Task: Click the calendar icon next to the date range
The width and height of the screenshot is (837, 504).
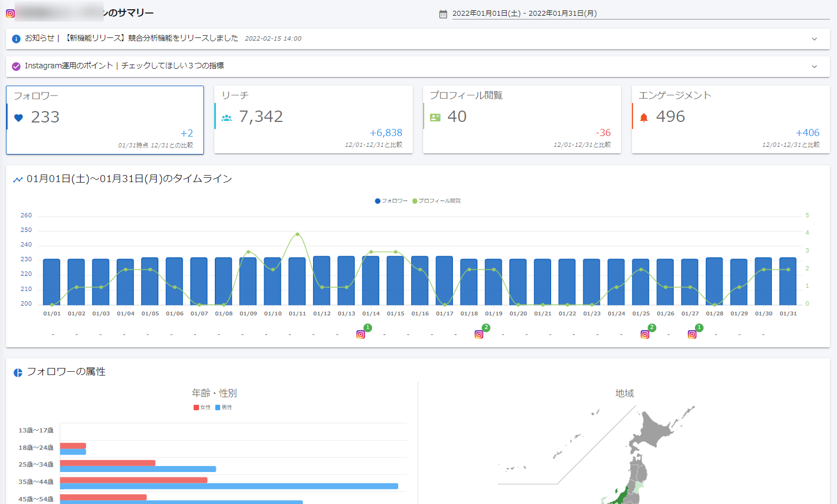Action: [443, 14]
